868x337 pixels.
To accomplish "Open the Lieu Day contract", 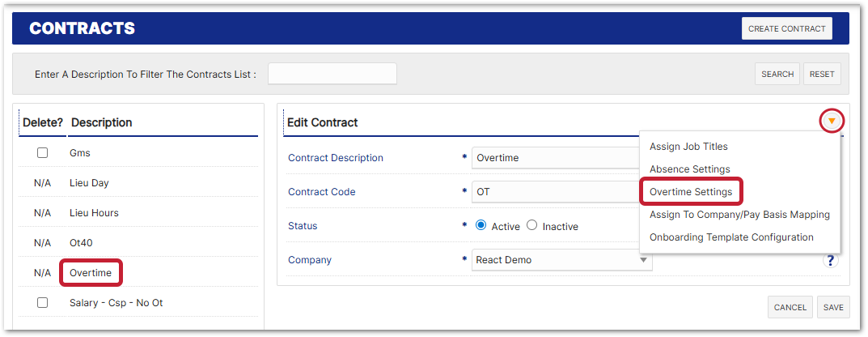I will point(89,183).
